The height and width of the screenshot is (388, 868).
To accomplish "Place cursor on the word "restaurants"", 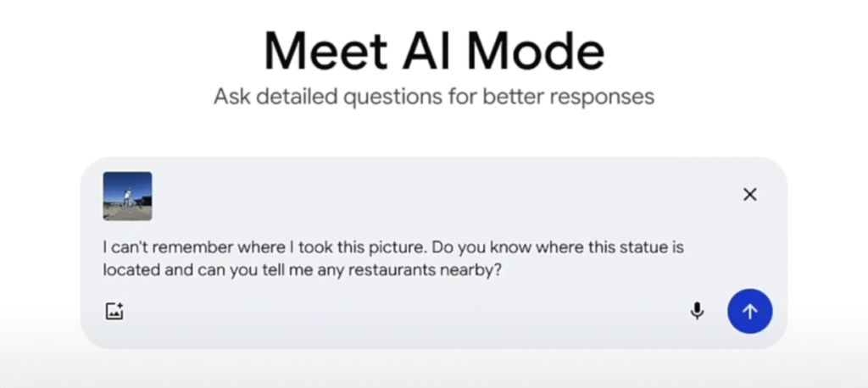I will (370, 271).
